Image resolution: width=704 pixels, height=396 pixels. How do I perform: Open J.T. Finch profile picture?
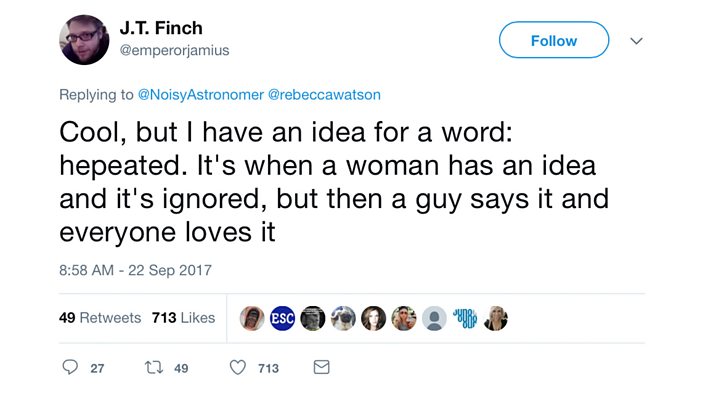(x=84, y=40)
